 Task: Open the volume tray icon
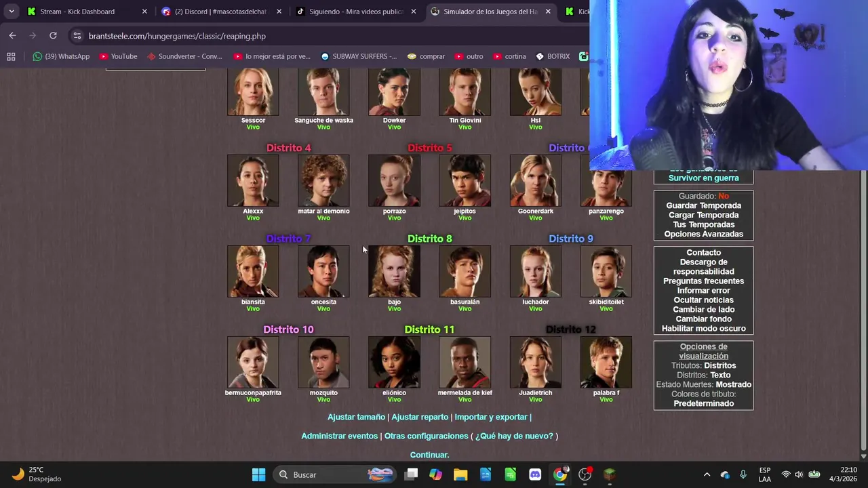tap(799, 474)
